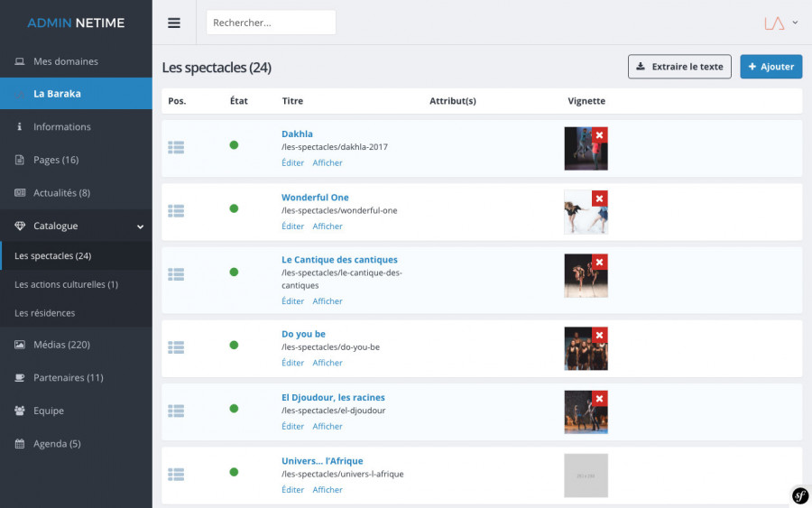Image resolution: width=812 pixels, height=508 pixels.
Task: Click reorder handle for El Djoudour
Action: coord(176,411)
